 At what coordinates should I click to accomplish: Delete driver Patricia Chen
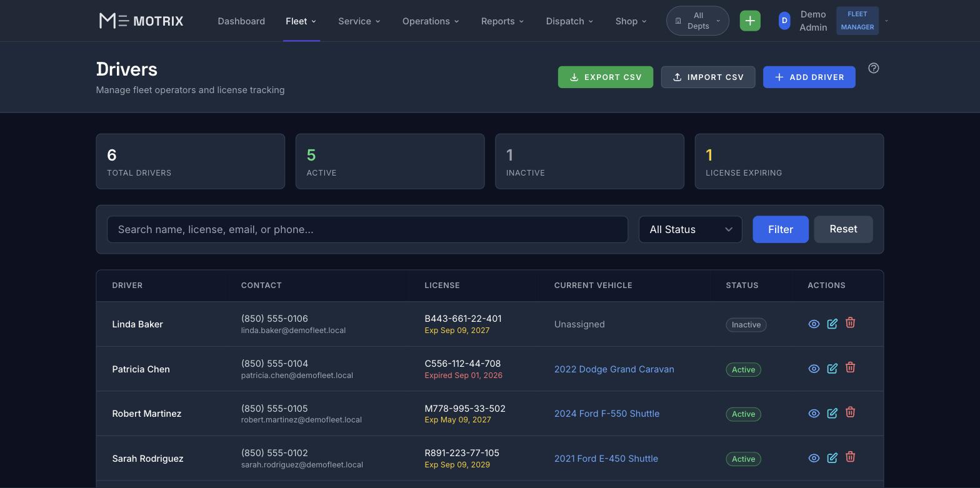point(850,368)
